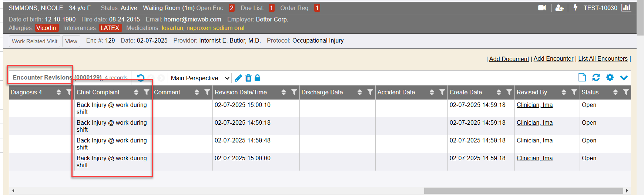Open the List All Encounters link
644x195 pixels.
(x=603, y=59)
